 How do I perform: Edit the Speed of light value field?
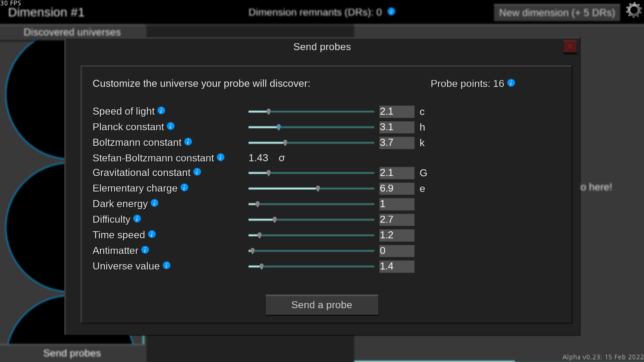pos(396,111)
